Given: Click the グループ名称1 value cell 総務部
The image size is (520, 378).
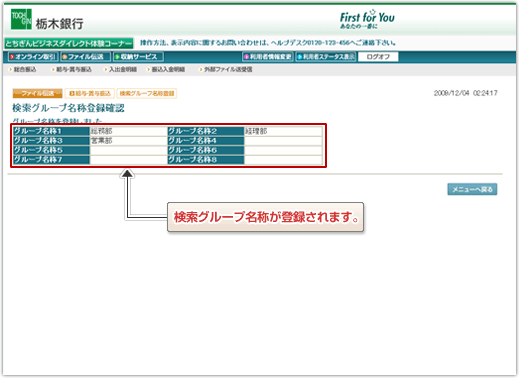Looking at the screenshot, I should coord(128,131).
